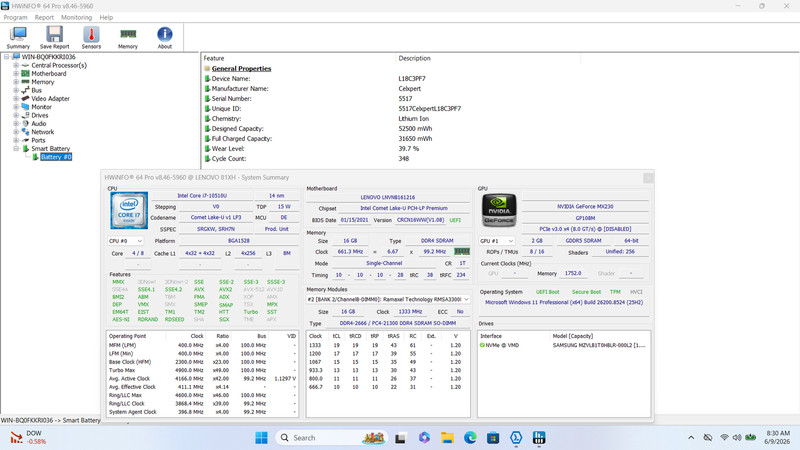Expand the Memory tree node
This screenshot has width=800, height=450.
[x=16, y=82]
